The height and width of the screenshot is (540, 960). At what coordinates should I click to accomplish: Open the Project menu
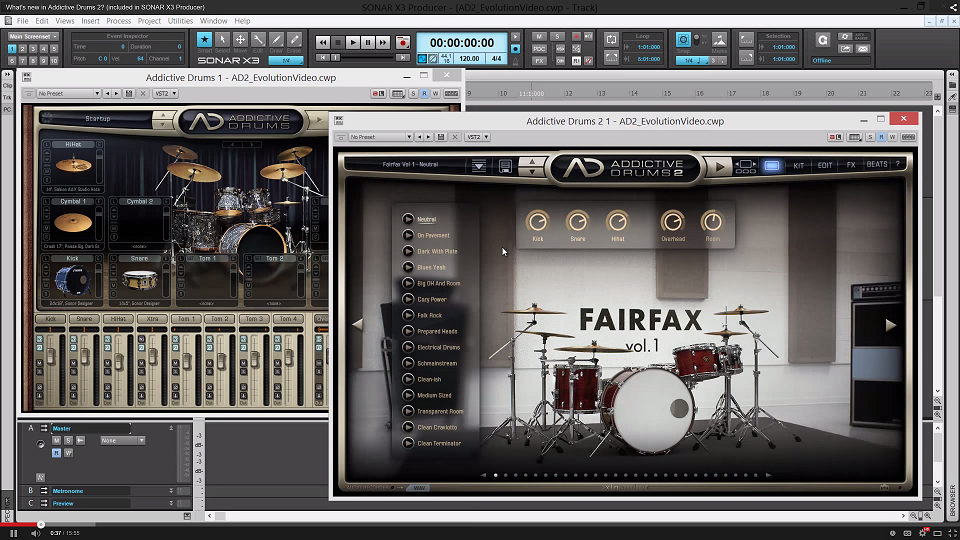[x=149, y=21]
